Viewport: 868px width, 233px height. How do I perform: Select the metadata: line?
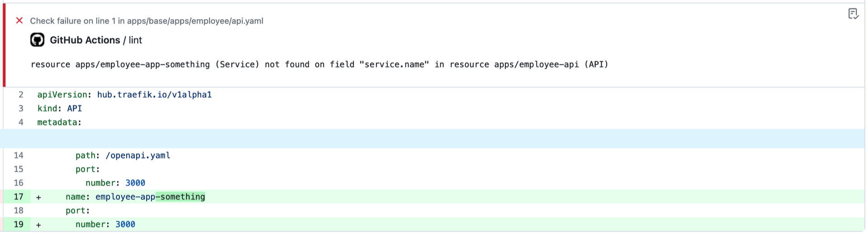(x=59, y=122)
